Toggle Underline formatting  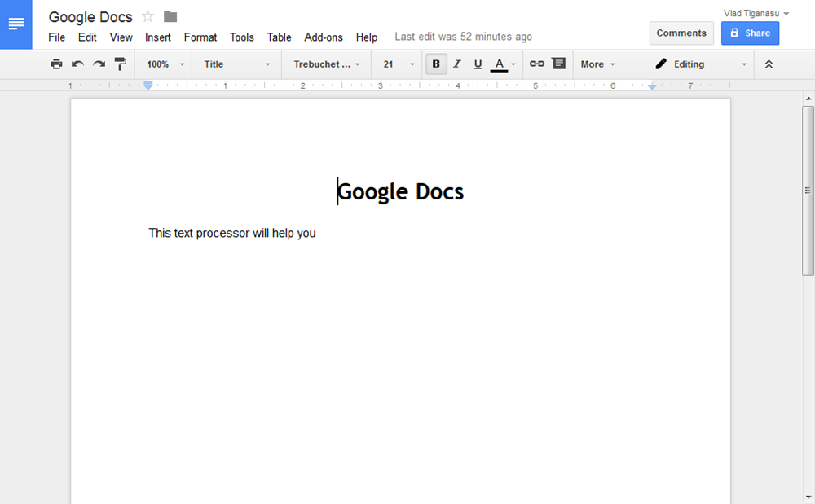(478, 64)
